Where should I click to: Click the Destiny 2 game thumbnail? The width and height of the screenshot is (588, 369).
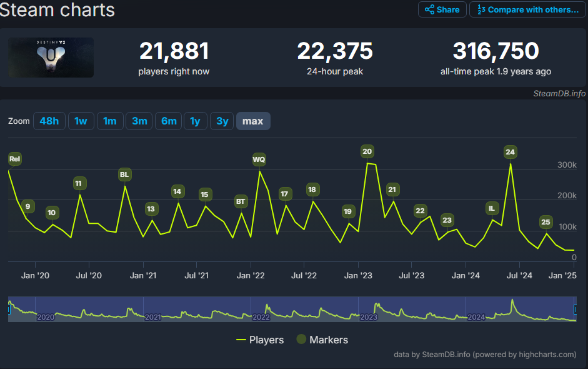click(51, 58)
